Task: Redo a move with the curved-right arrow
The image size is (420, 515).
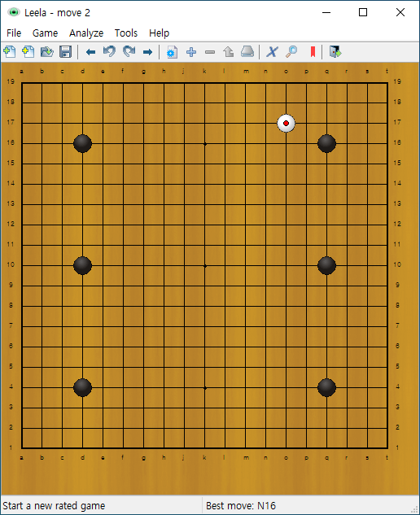Action: point(129,52)
